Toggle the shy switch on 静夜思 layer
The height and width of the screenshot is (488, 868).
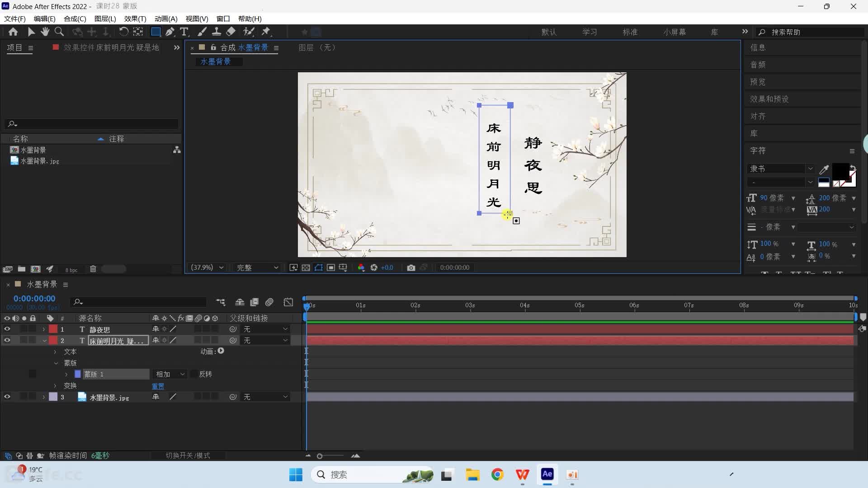tap(156, 329)
